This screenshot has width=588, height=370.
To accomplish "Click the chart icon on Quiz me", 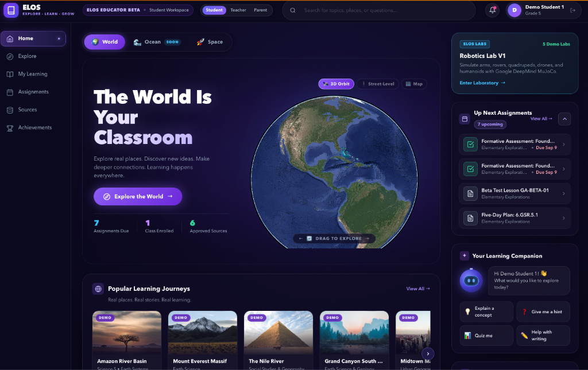I will [467, 336].
